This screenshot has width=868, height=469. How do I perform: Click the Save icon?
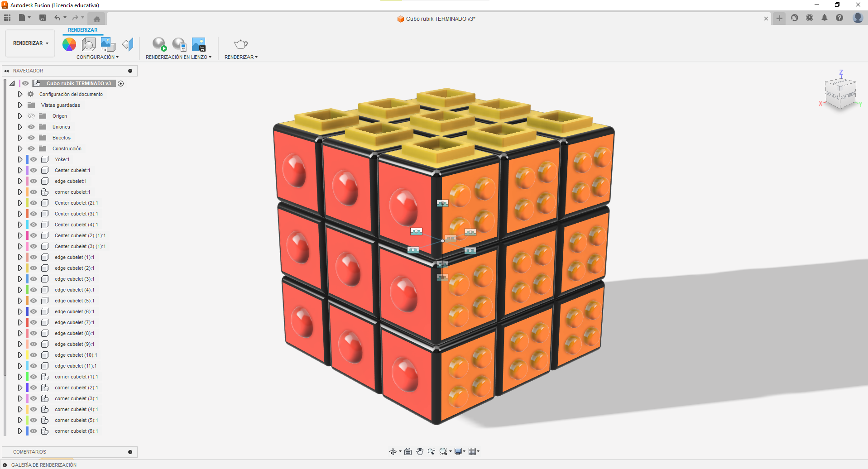(43, 18)
